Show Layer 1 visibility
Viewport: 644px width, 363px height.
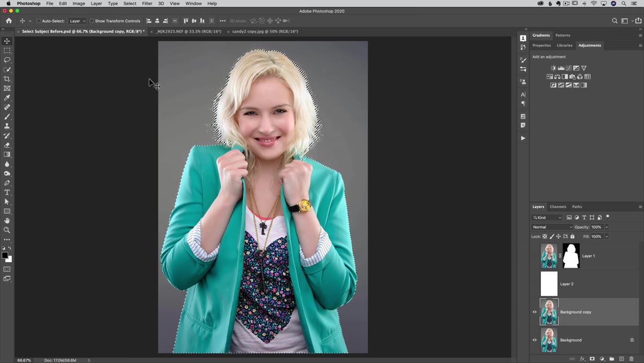[x=535, y=256]
